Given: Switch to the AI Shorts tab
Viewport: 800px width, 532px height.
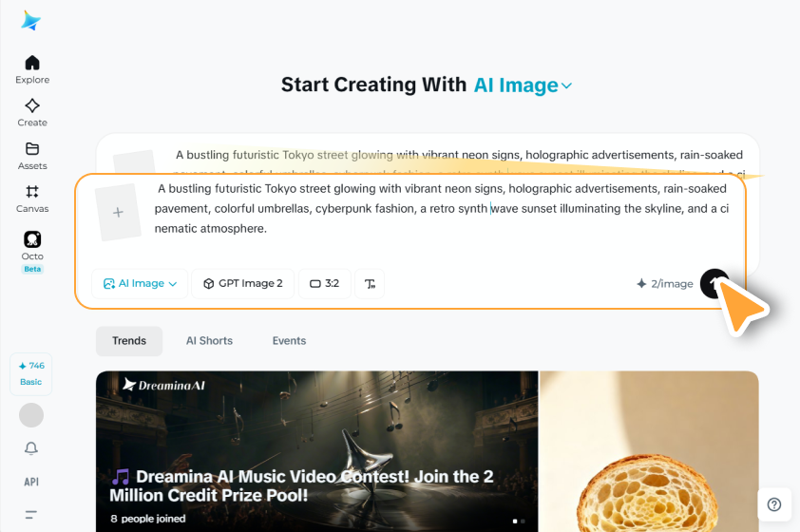Looking at the screenshot, I should point(209,341).
